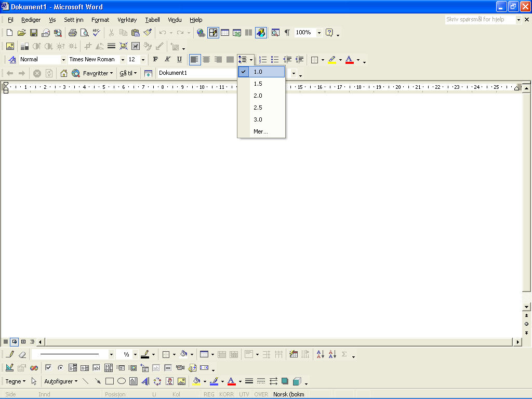Viewport: 532px width, 399px height.
Task: Expand the Normal style dropdown
Action: (x=63, y=60)
